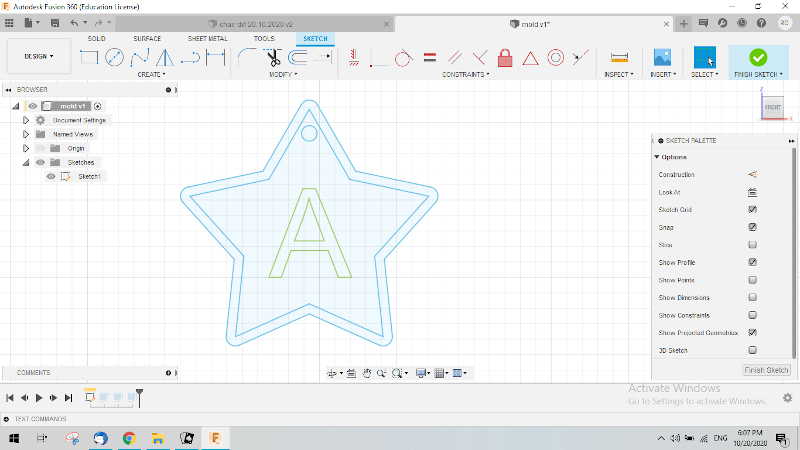
Task: Open the CREATE dropdown menu
Action: tap(152, 74)
